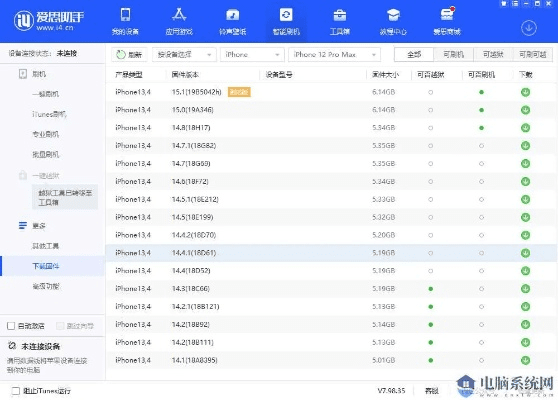The width and height of the screenshot is (558, 400).
Task: Switch to the 可越狱 filter tab
Action: click(493, 54)
